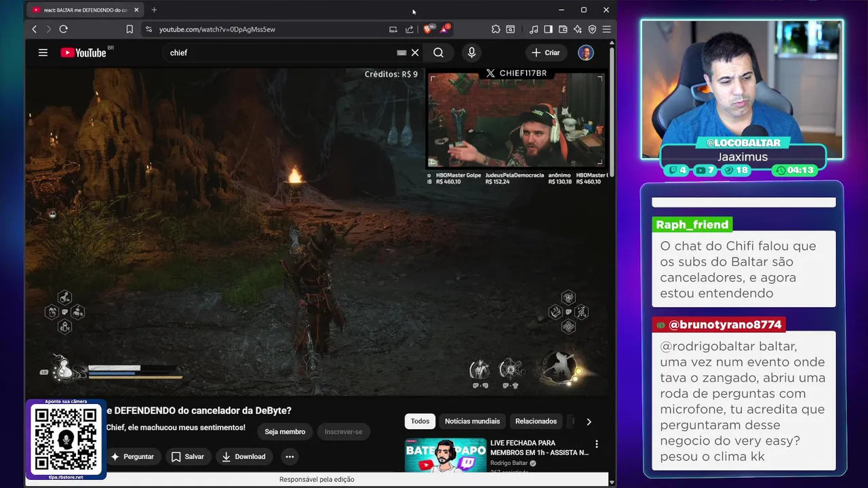Screen dimensions: 868x488
Task: Open the Criar create menu
Action: click(546, 52)
